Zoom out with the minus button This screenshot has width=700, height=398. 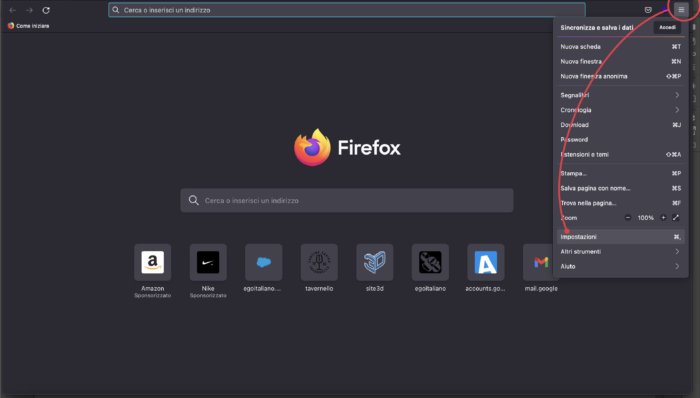pos(628,218)
